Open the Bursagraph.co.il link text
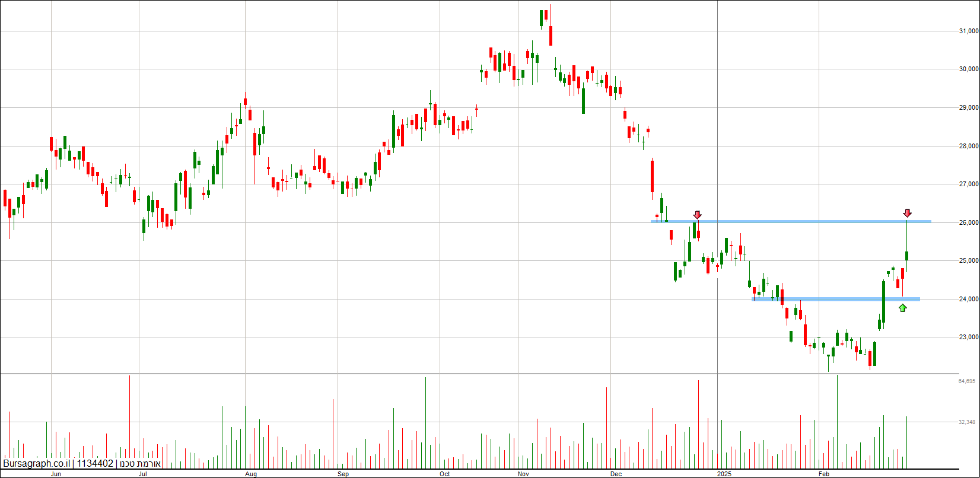This screenshot has width=980, height=478. pyautogui.click(x=37, y=464)
